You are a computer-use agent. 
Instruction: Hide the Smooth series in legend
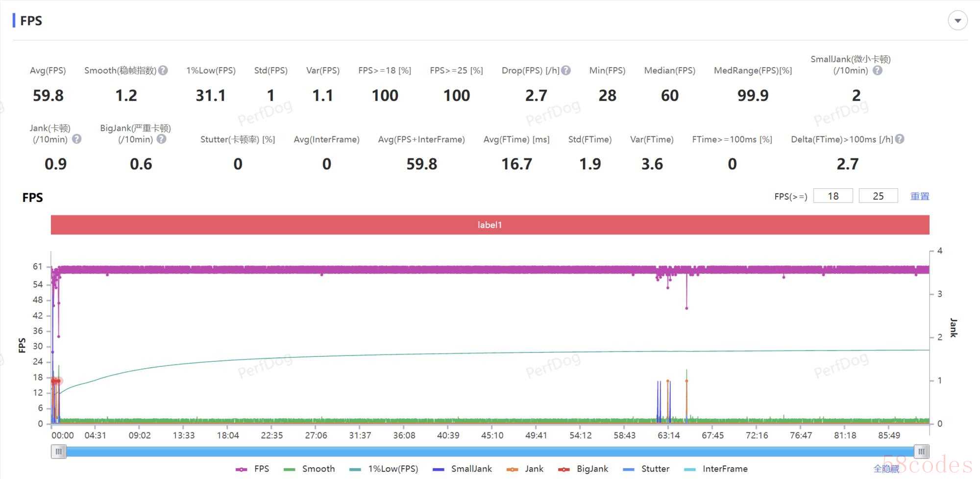point(310,469)
